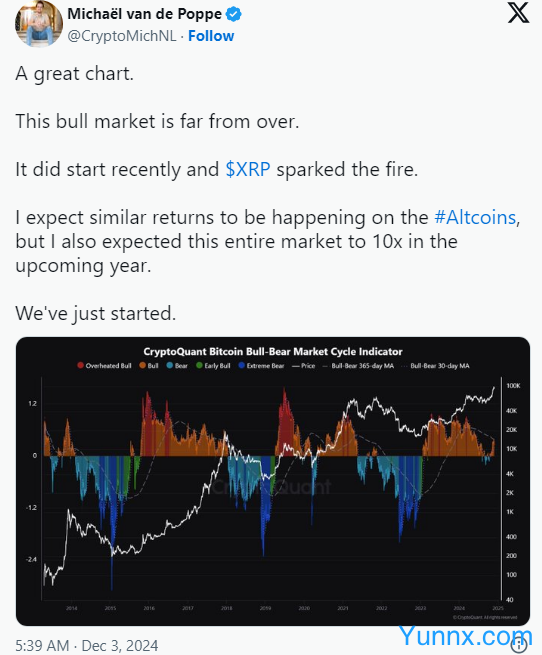Open the CryptoQuant chart image

(273, 481)
